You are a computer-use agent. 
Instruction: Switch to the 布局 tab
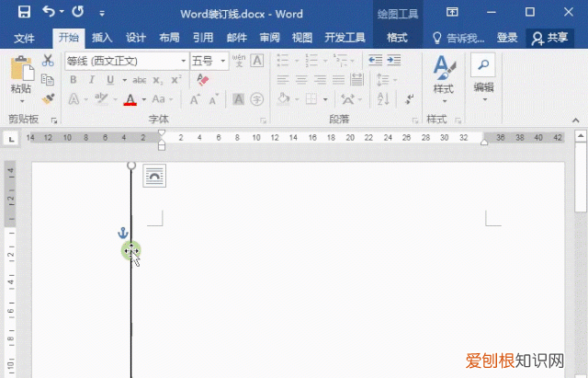click(169, 38)
